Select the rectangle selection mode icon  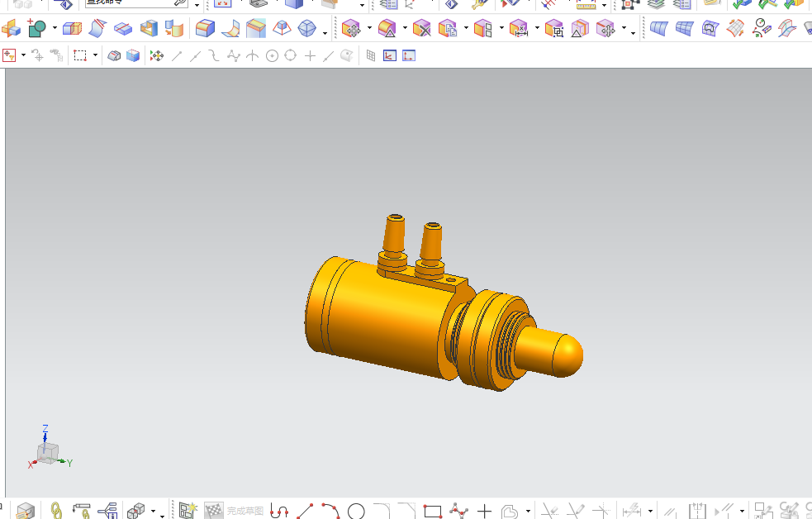pos(80,55)
